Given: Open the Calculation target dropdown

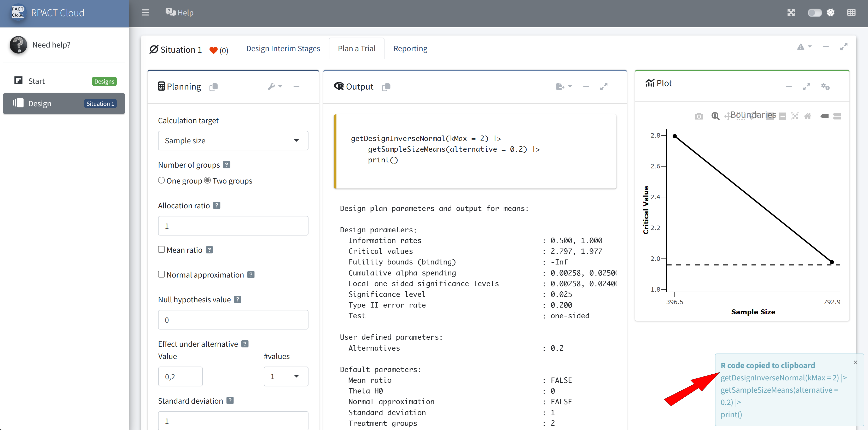Looking at the screenshot, I should [x=233, y=140].
